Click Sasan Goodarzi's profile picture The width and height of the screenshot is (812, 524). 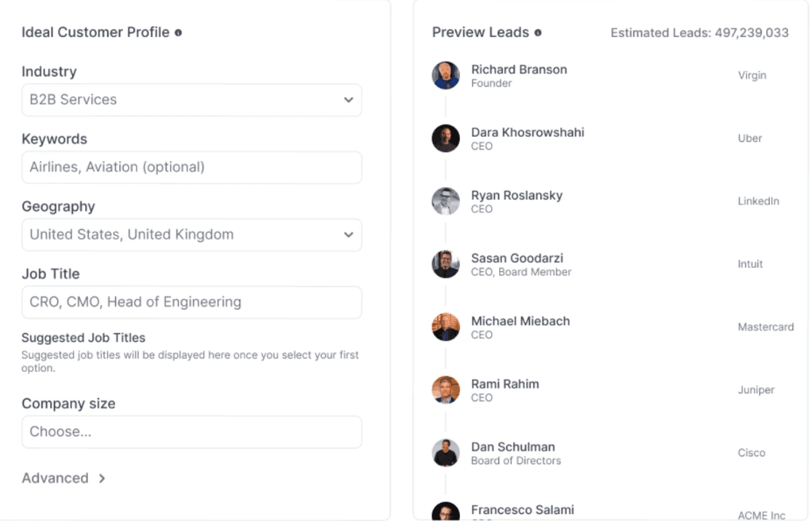tap(445, 264)
